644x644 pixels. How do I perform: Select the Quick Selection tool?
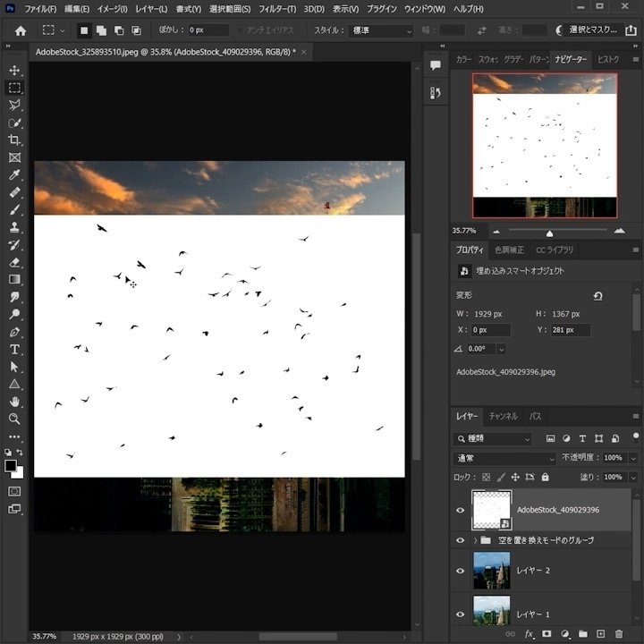point(15,123)
